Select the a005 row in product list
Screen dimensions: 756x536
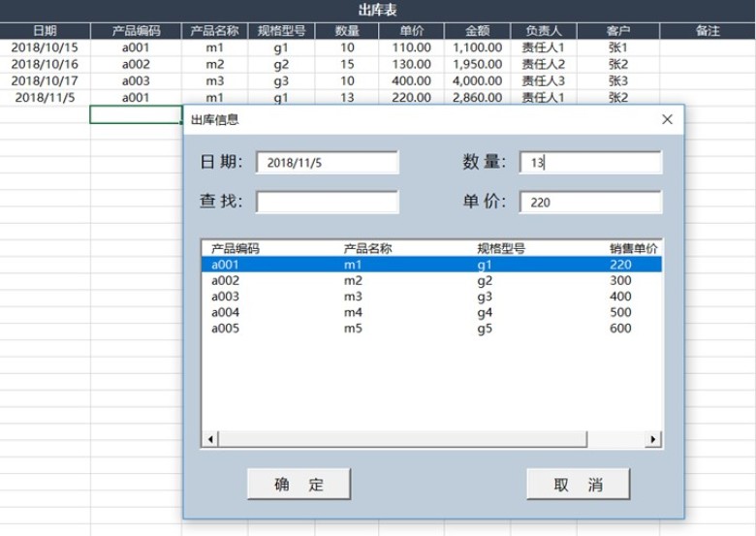tap(431, 329)
